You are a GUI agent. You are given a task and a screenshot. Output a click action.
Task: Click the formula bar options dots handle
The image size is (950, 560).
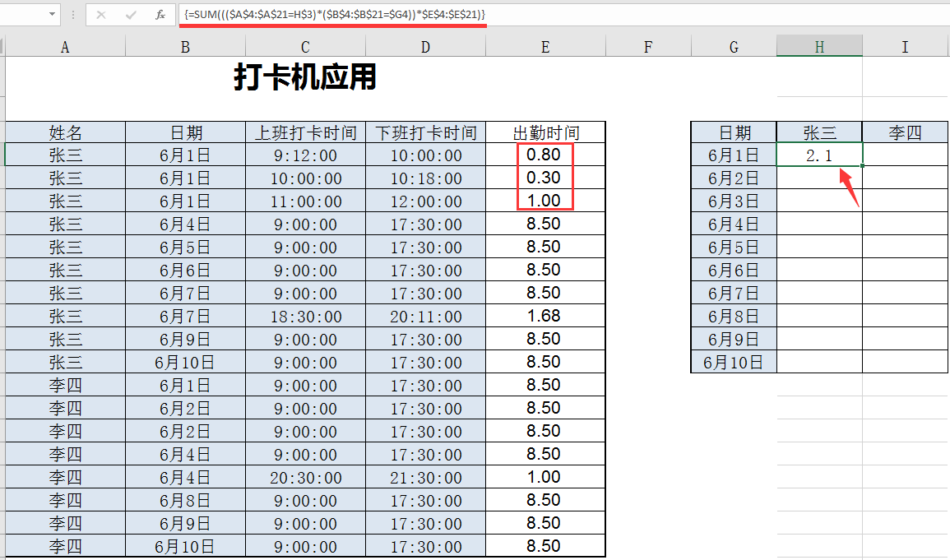click(x=72, y=15)
